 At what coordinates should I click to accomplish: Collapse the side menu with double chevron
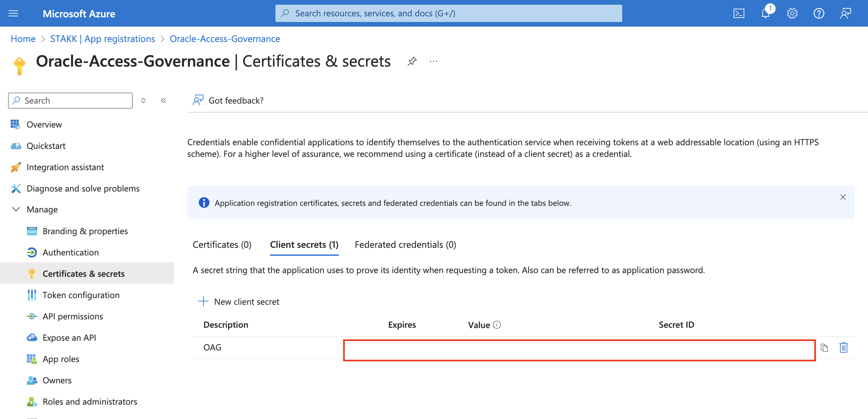coord(163,100)
